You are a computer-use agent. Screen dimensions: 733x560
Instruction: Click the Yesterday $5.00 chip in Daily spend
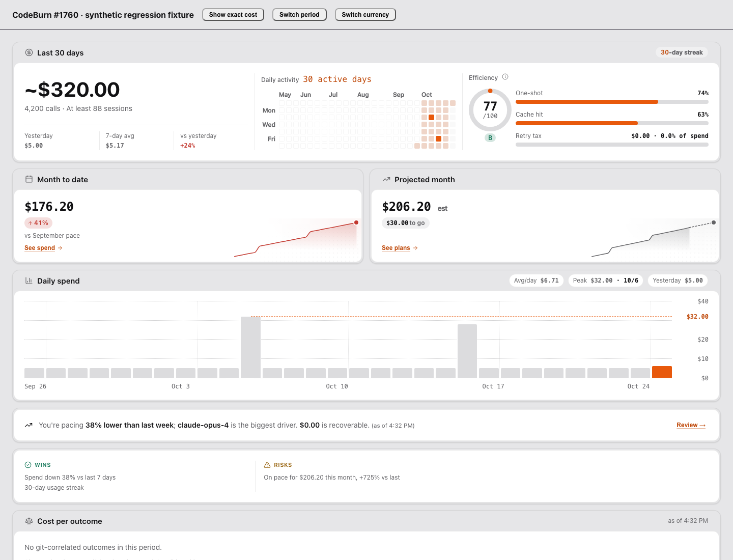click(678, 281)
